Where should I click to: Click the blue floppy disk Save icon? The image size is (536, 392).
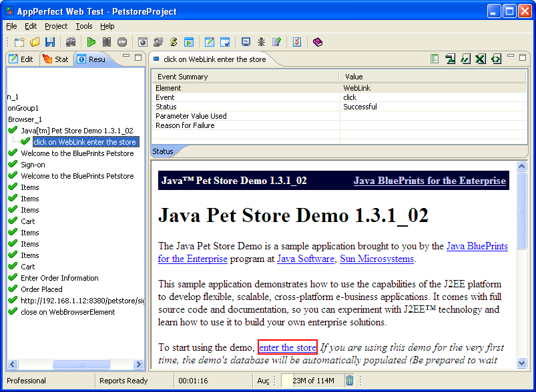point(50,42)
